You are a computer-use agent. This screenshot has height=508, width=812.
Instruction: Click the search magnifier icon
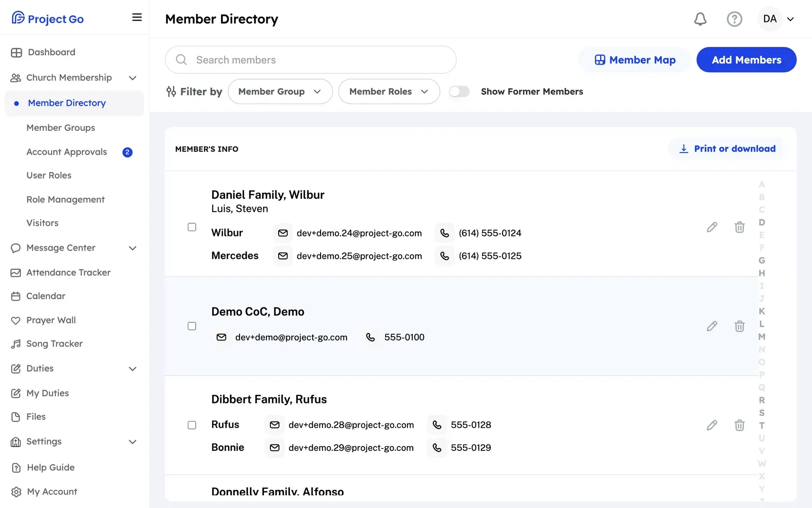click(x=182, y=60)
